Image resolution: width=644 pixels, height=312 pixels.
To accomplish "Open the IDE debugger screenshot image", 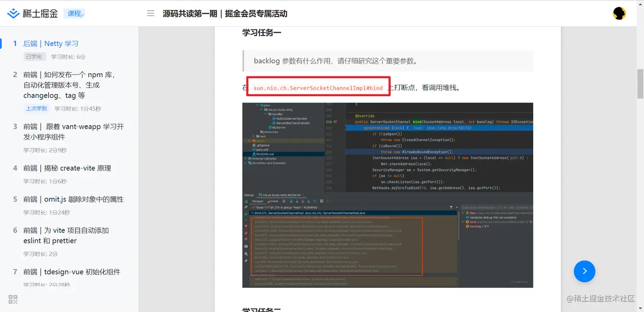I will [388, 195].
